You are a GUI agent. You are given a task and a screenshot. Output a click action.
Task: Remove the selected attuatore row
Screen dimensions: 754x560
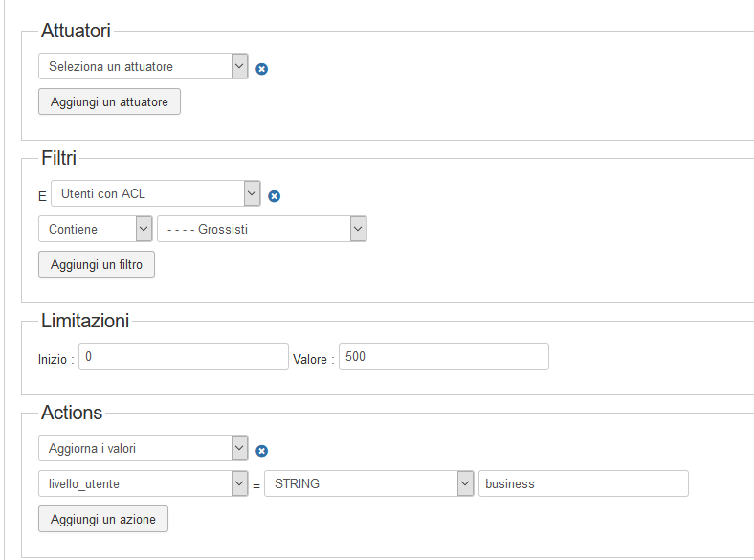click(x=261, y=69)
